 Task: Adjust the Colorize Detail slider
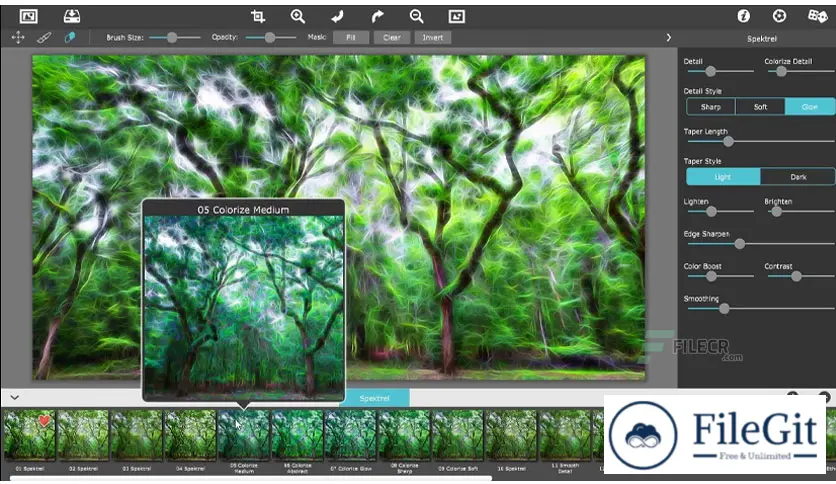(x=800, y=71)
